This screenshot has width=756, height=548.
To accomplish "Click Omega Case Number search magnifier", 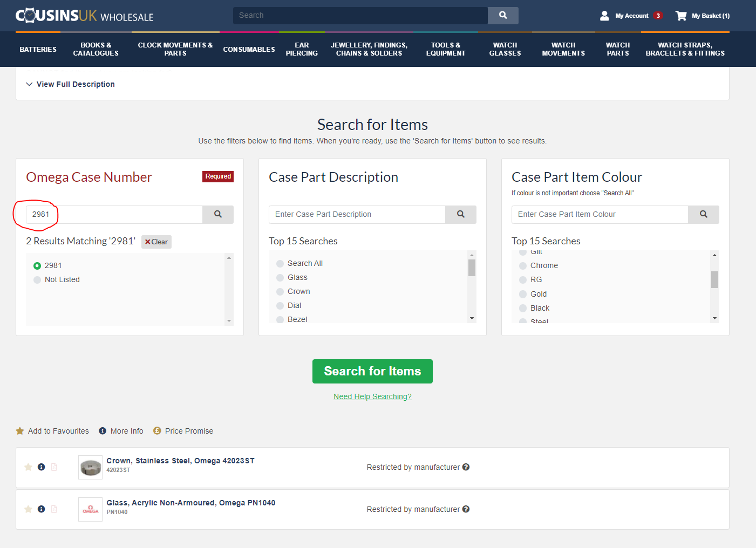I will 218,214.
